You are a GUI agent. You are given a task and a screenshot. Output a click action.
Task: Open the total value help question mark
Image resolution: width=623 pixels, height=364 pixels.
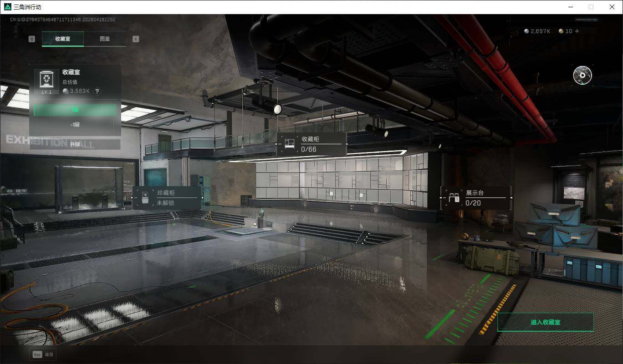click(97, 91)
